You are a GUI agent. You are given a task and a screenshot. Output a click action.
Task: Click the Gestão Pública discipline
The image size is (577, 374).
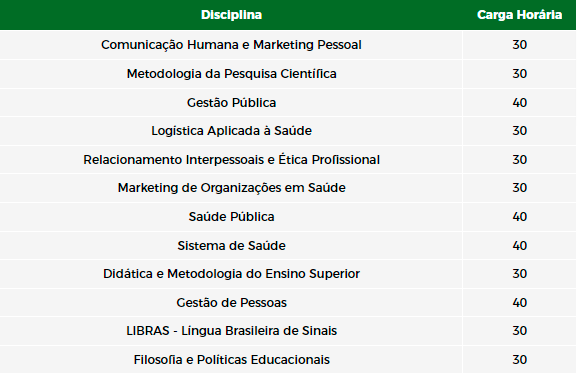(x=231, y=103)
